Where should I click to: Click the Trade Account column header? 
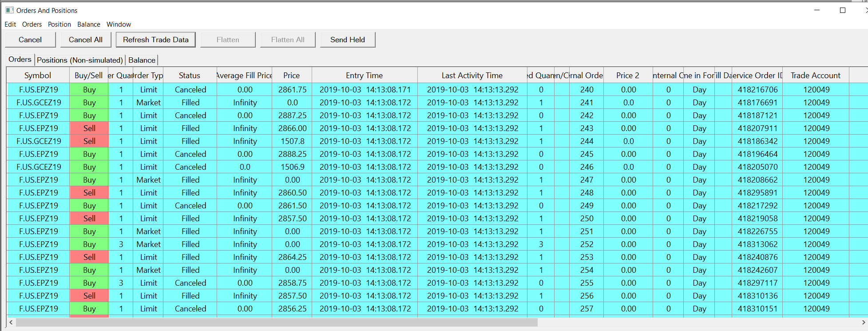815,76
